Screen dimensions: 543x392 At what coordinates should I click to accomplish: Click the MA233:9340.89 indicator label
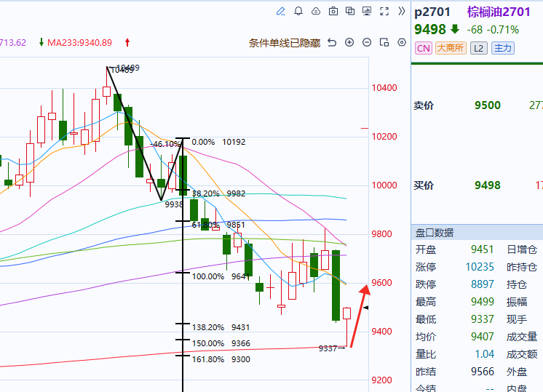tap(79, 43)
